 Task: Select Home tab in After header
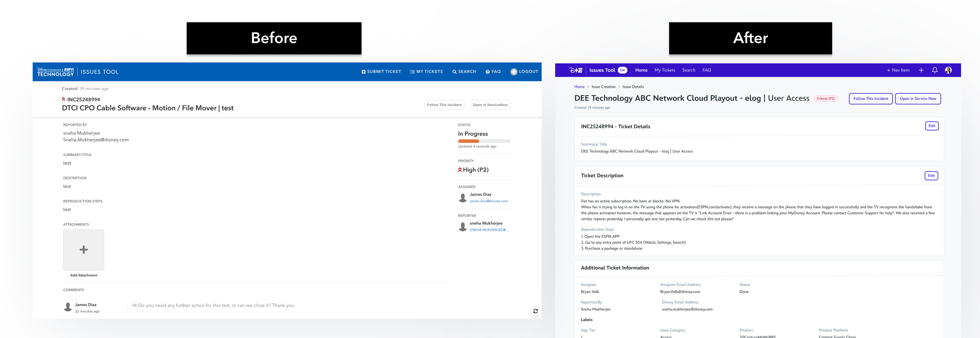[641, 70]
